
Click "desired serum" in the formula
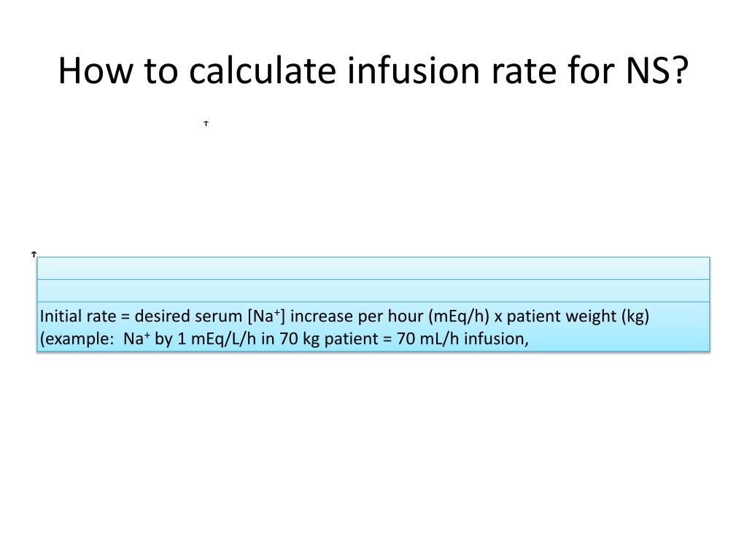tap(188, 316)
